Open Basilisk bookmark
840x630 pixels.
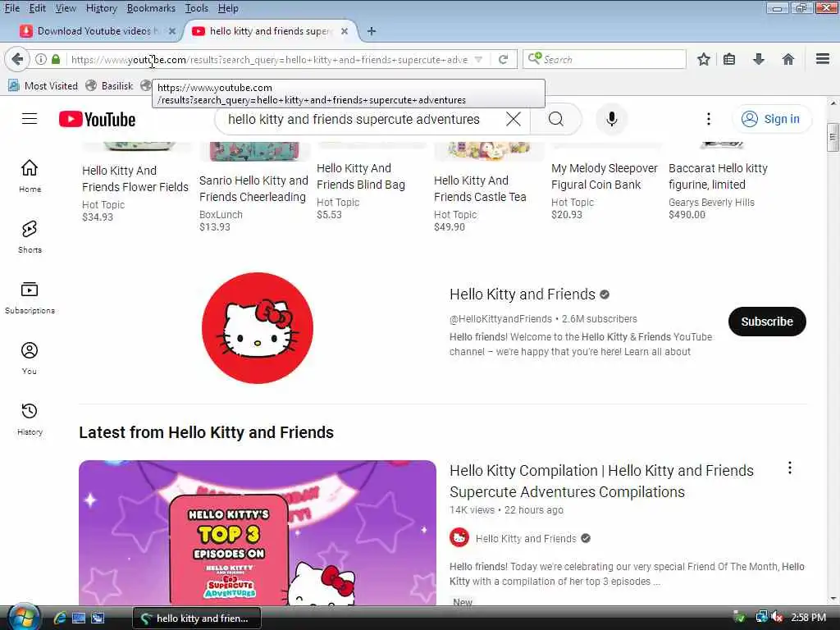[110, 85]
